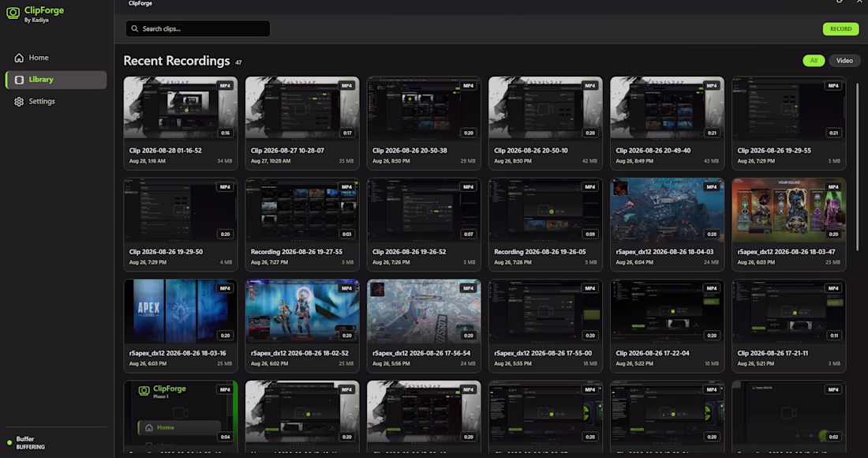Click title "Clip 2026-08-26 19-29-50"
The image size is (868, 458).
(x=166, y=252)
